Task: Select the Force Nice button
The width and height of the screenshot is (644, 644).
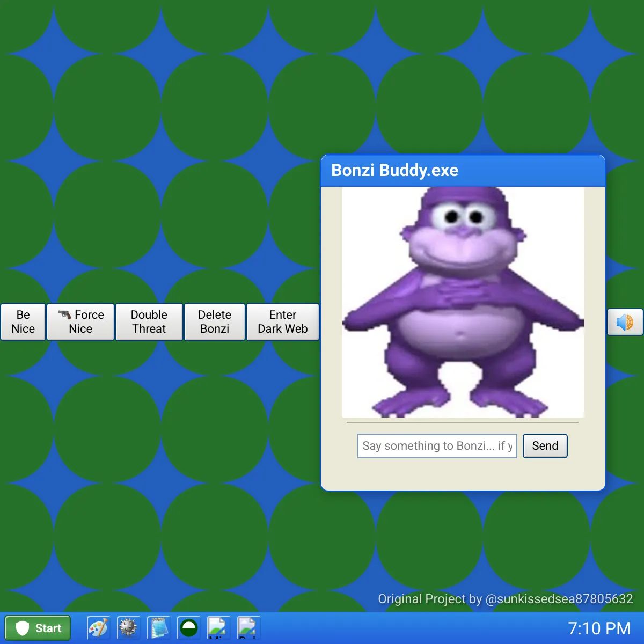Action: pyautogui.click(x=80, y=322)
